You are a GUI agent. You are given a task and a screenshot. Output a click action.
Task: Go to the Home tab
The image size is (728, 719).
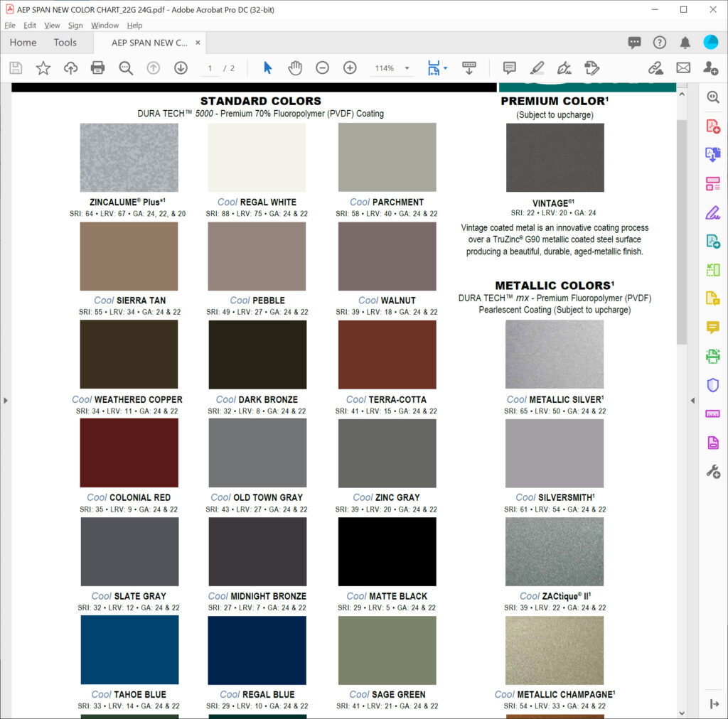tap(23, 43)
